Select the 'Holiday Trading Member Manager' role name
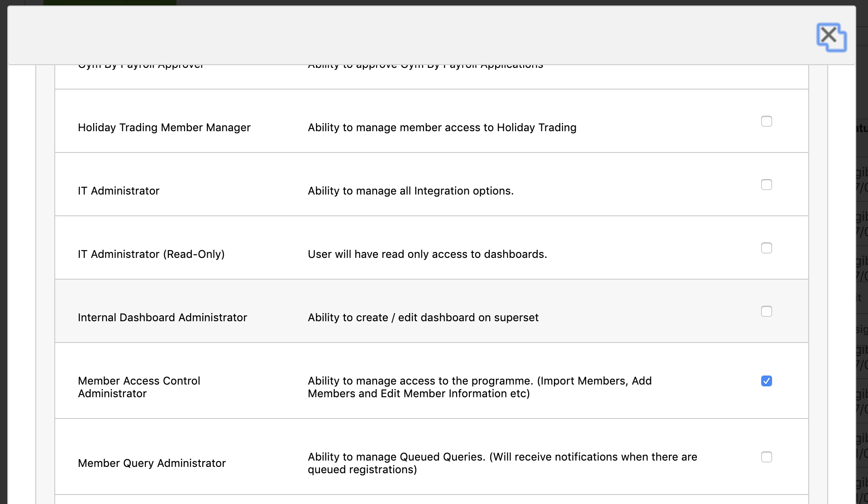The height and width of the screenshot is (504, 868). tap(164, 128)
